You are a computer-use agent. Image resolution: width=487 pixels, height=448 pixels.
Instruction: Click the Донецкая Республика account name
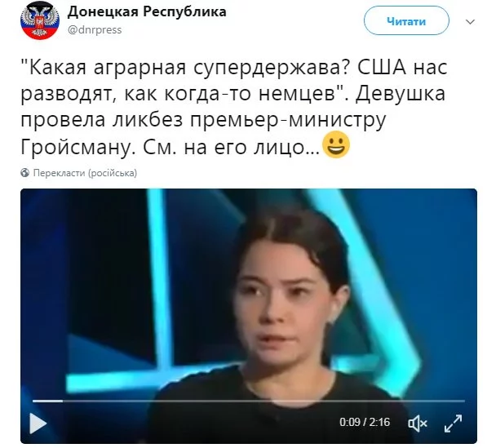tap(147, 12)
